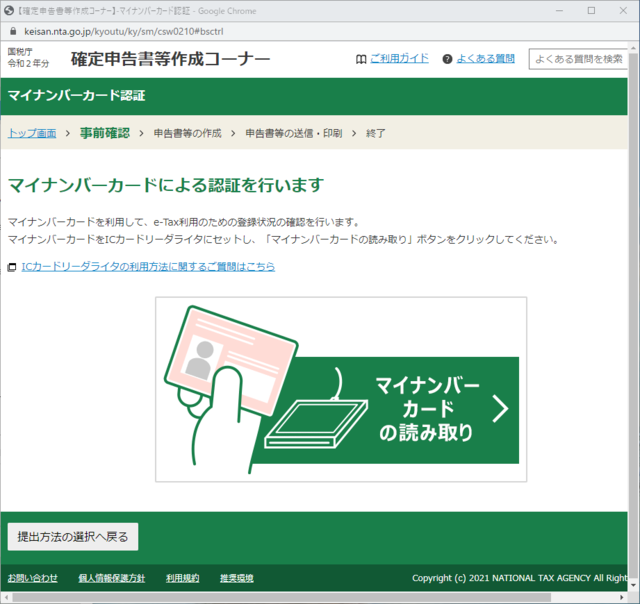Click the new-window icon before ICカードリーダライタ link
640x604 pixels.
pos(12,267)
